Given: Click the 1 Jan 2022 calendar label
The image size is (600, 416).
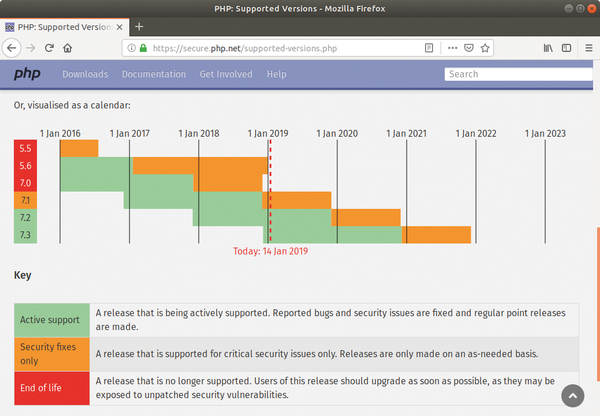Looking at the screenshot, I should pos(476,133).
